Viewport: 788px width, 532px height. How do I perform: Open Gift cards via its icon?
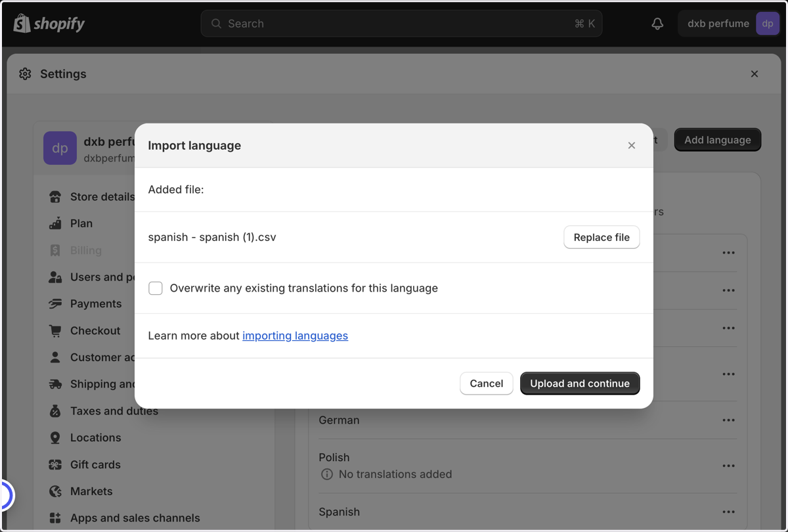55,465
